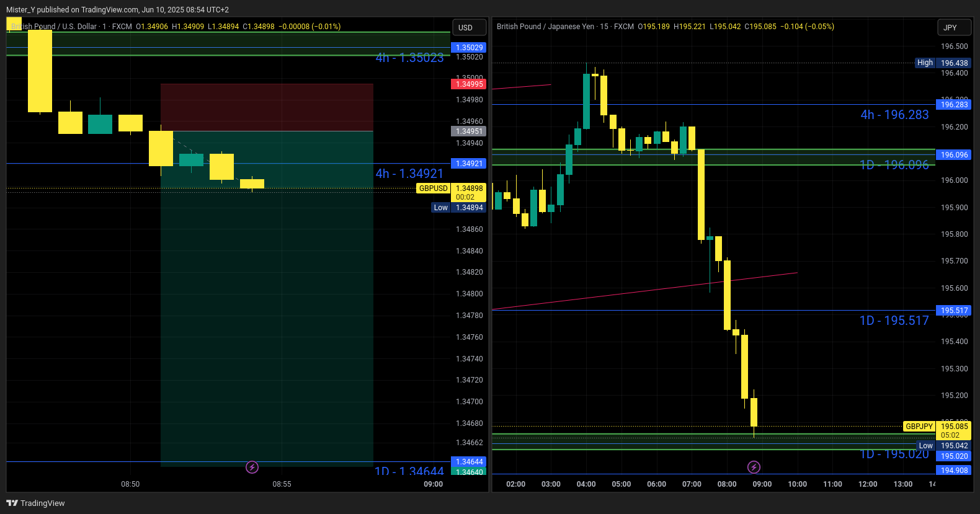Click the blue 194.908 axis label

(954, 471)
